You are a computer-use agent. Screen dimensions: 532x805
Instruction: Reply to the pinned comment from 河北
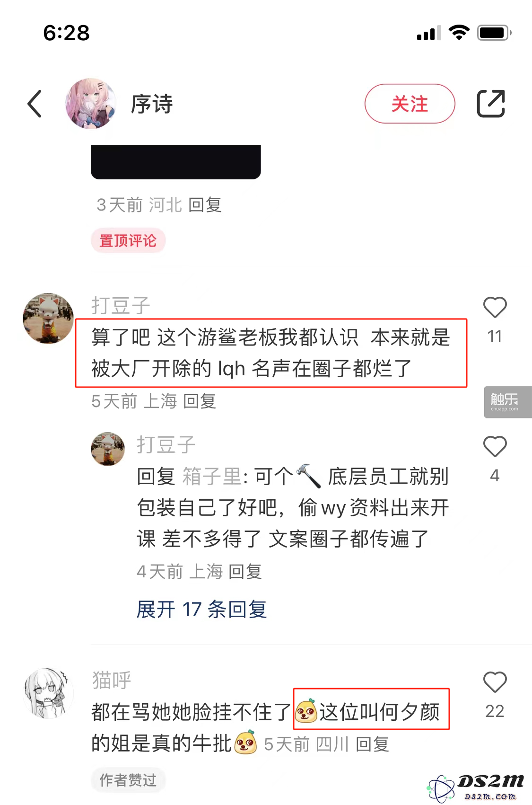(205, 205)
